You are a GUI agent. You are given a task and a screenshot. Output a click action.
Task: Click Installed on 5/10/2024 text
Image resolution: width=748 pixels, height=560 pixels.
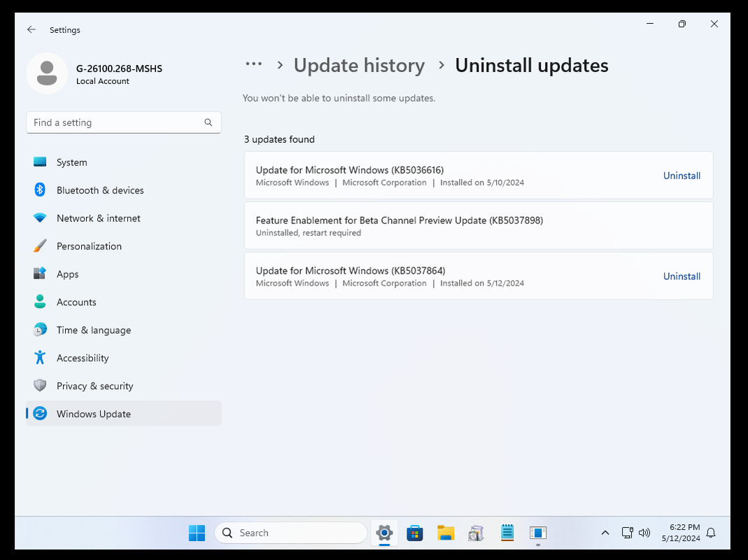click(x=482, y=183)
